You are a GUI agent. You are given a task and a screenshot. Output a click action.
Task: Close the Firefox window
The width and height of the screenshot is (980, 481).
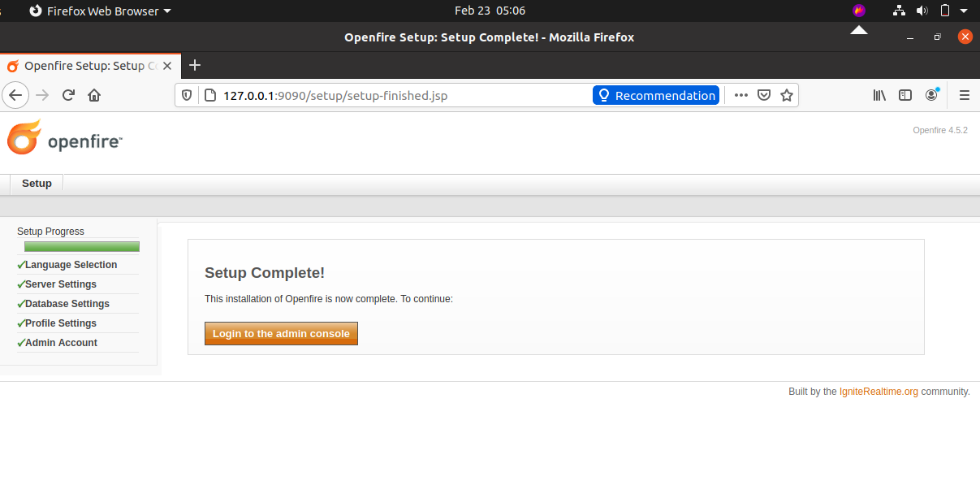[x=965, y=37]
